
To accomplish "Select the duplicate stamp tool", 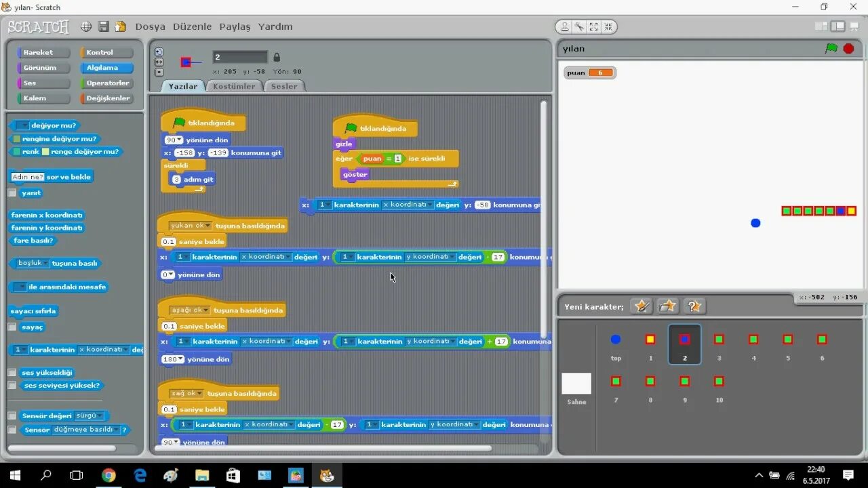I will pos(564,27).
